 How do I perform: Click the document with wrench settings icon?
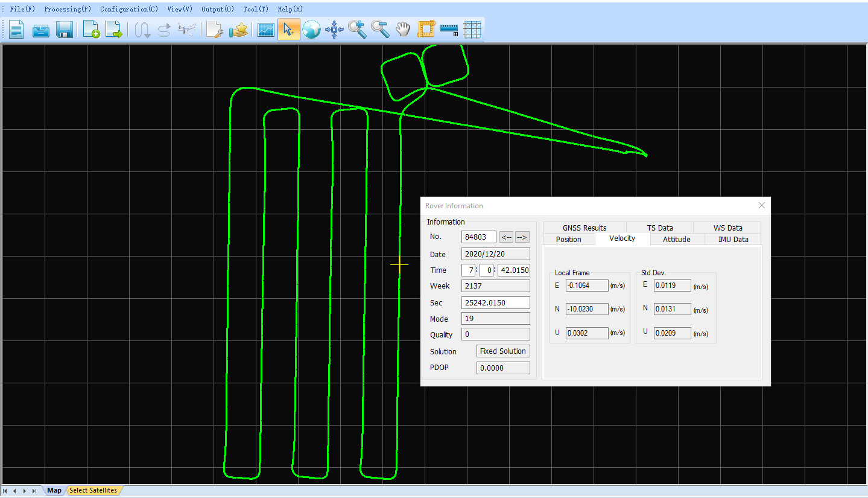(214, 30)
